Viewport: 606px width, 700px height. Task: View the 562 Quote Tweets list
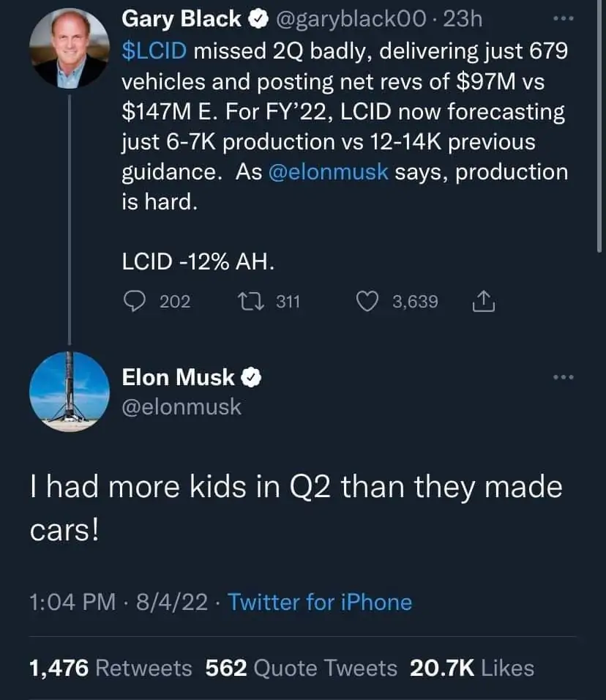(x=302, y=668)
